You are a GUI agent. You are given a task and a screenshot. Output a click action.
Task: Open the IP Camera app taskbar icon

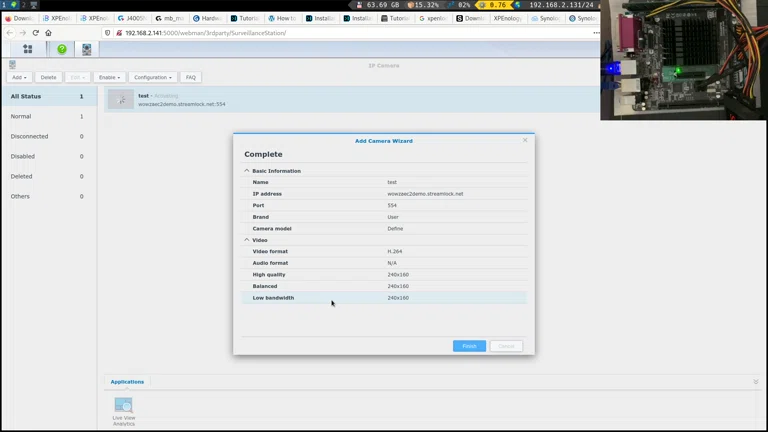click(x=87, y=49)
